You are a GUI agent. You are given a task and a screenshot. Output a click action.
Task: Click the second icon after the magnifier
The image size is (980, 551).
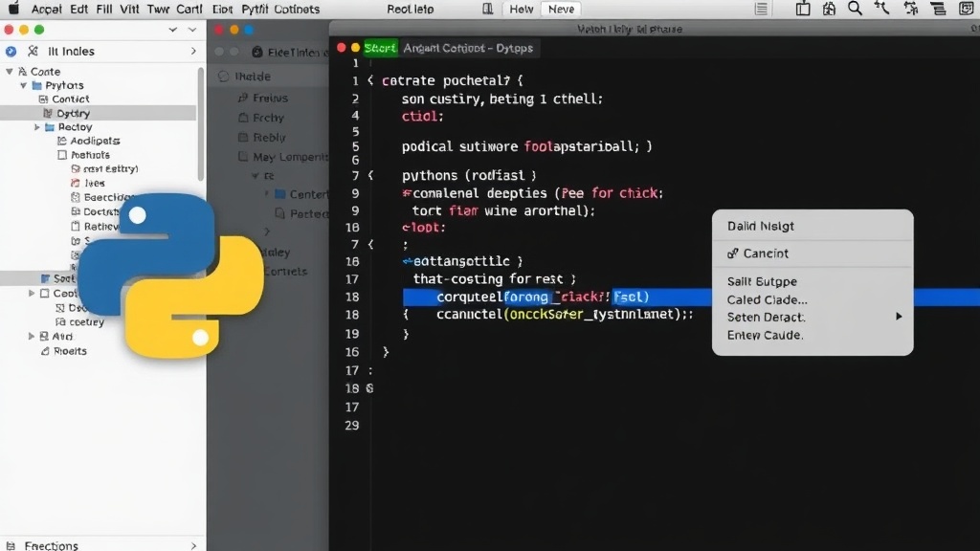point(911,8)
